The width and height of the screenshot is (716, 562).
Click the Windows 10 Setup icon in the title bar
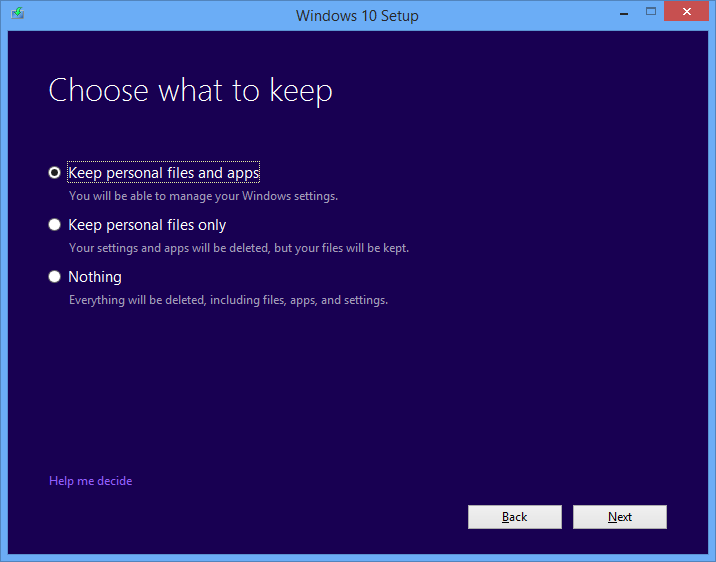pyautogui.click(x=17, y=13)
